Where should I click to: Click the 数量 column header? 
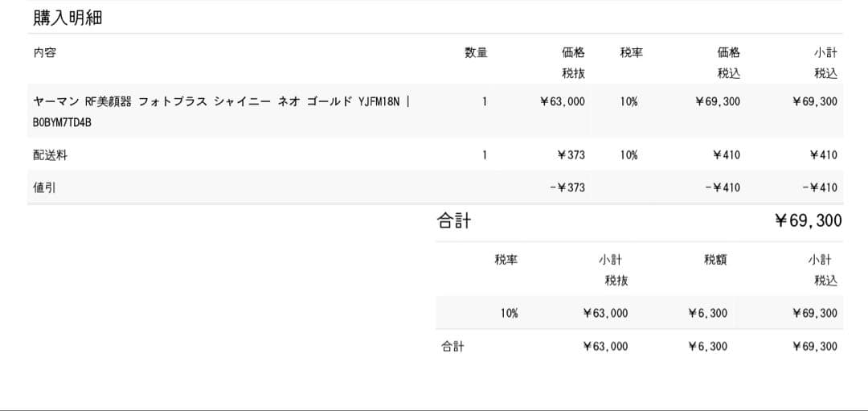(x=476, y=53)
